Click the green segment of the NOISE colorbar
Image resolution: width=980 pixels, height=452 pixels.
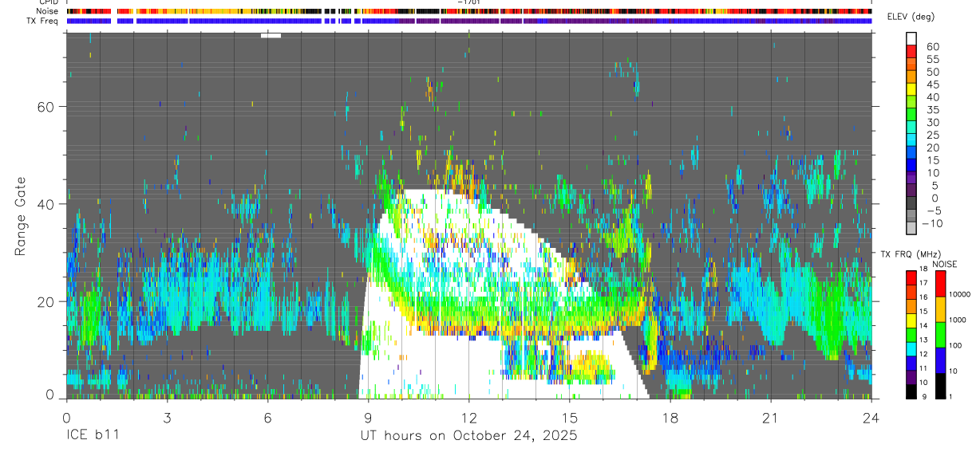[x=941, y=335]
